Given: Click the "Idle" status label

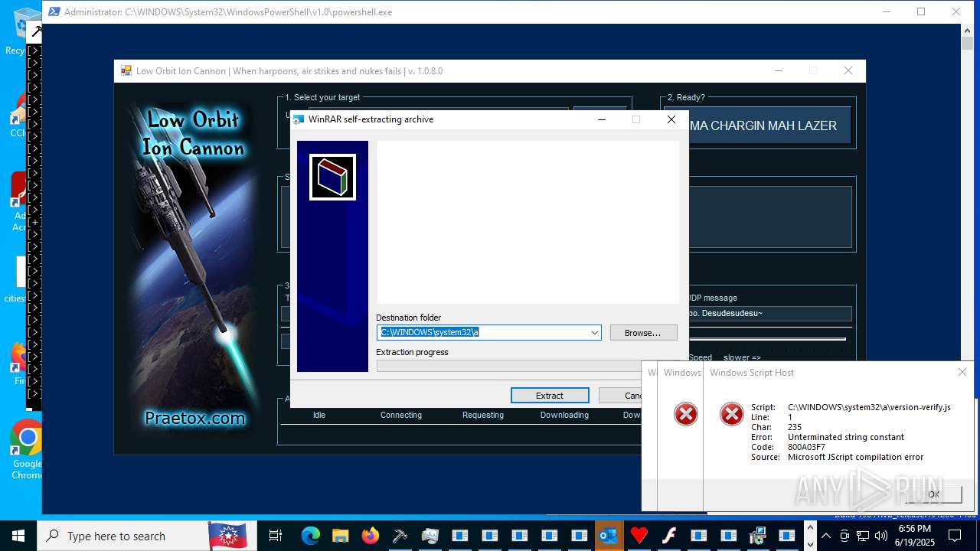Looking at the screenshot, I should tap(319, 415).
